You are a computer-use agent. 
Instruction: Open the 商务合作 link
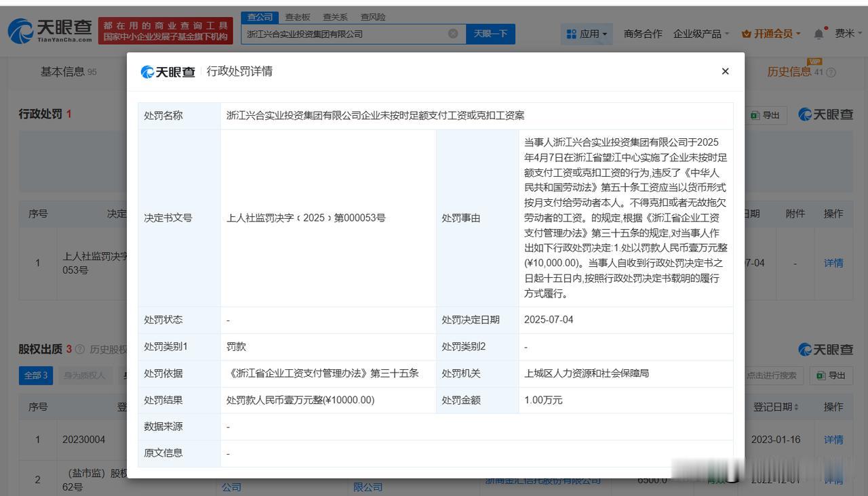pyautogui.click(x=643, y=34)
